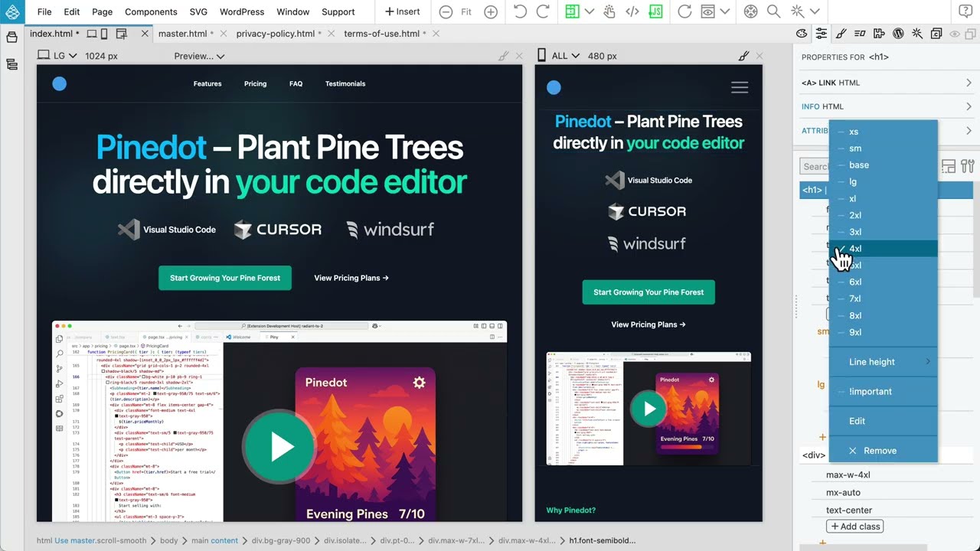
Task: Open the Design palette panel icon
Action: [x=802, y=34]
